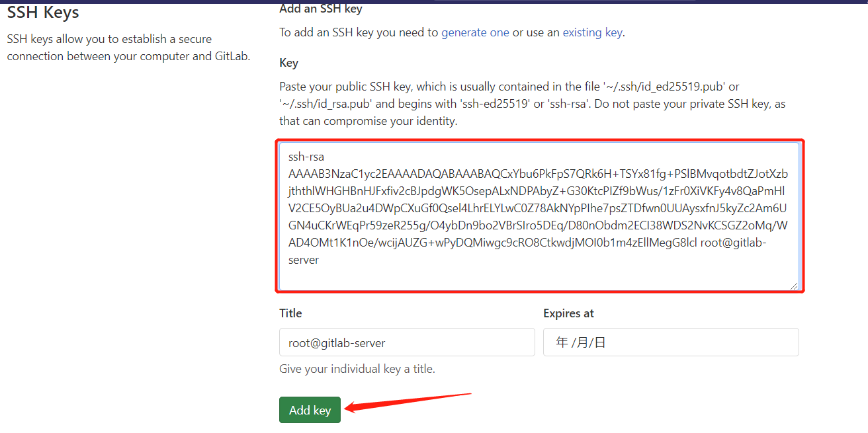Click the "Key" field label
This screenshot has height=433, width=868.
288,63
